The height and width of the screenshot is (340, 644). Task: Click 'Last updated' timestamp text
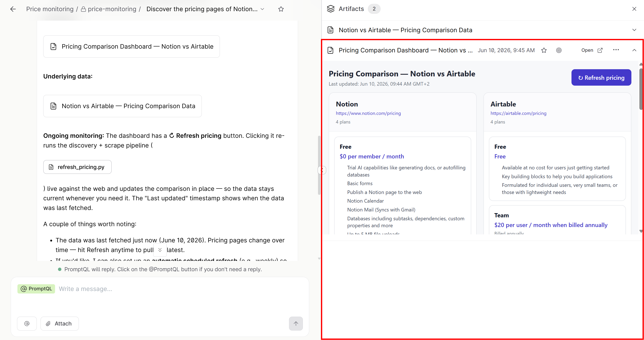pos(379,84)
